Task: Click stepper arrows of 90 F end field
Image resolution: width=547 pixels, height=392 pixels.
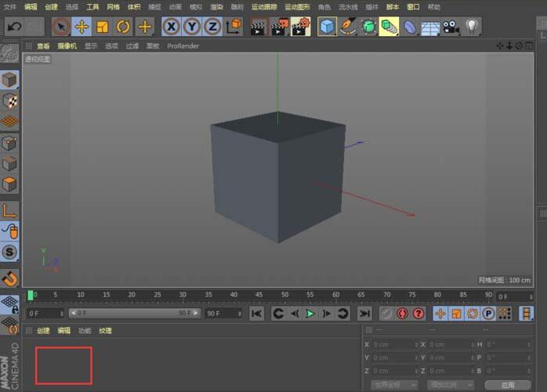Action: pos(240,314)
